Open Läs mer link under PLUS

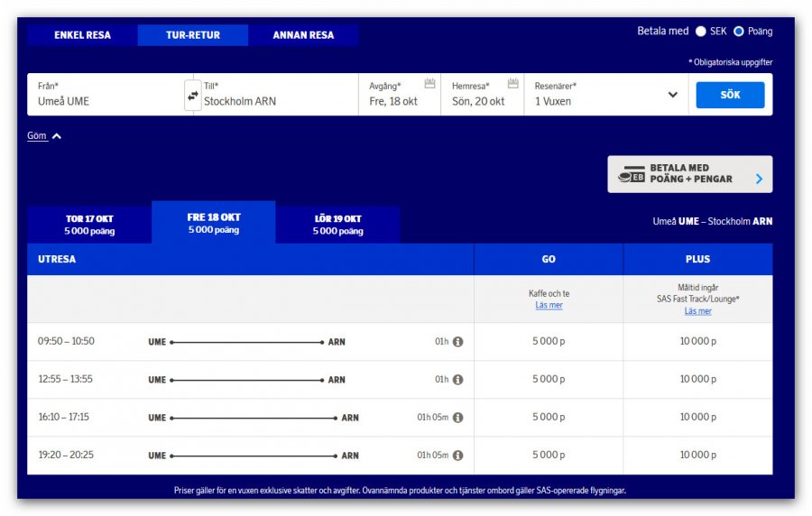pos(697,311)
